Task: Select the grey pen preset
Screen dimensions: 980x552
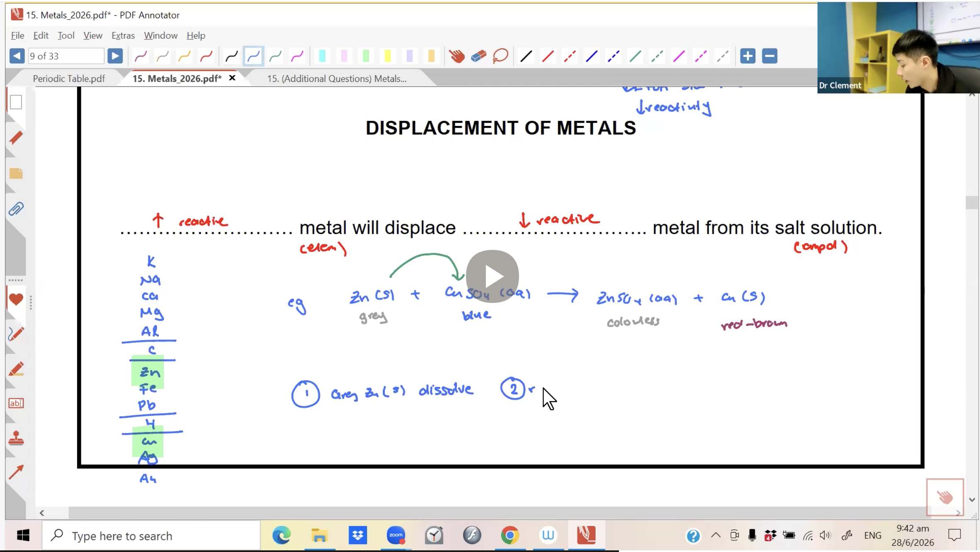Action: [x=163, y=56]
